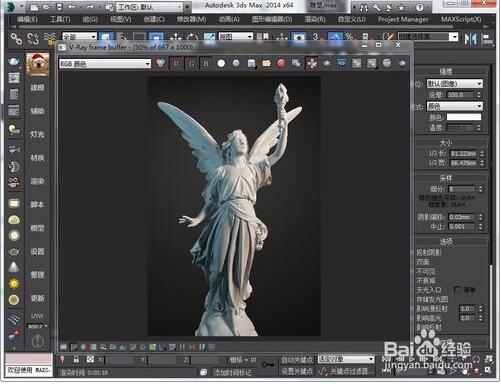Open the 修改器(M) menu
The height and width of the screenshot is (384, 501).
[191, 19]
